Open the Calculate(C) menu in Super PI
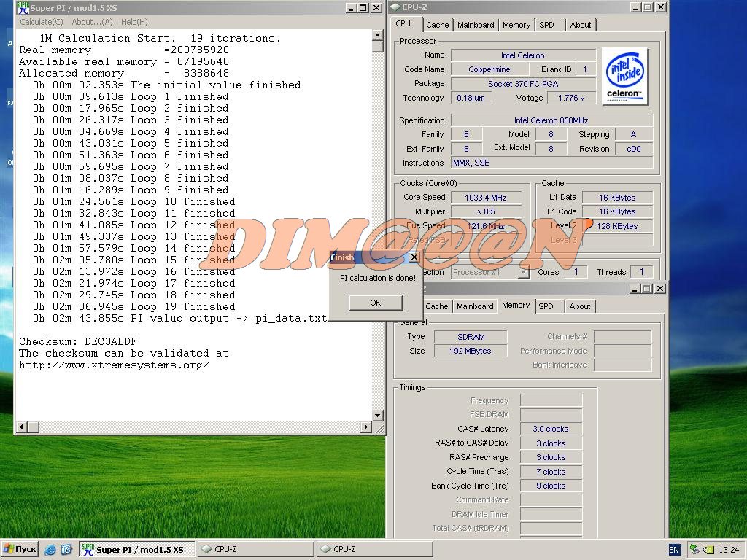 click(x=42, y=22)
